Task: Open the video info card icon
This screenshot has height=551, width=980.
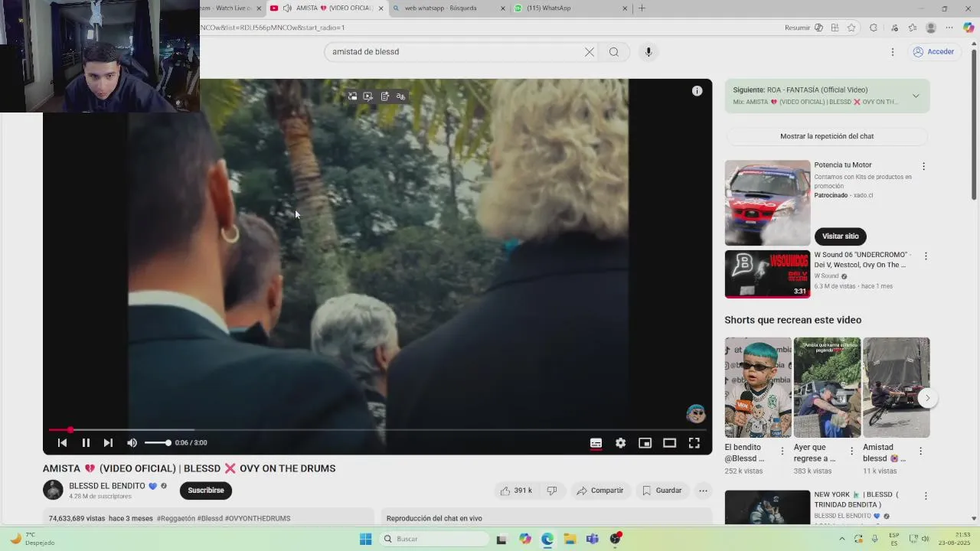Action: coord(697,91)
